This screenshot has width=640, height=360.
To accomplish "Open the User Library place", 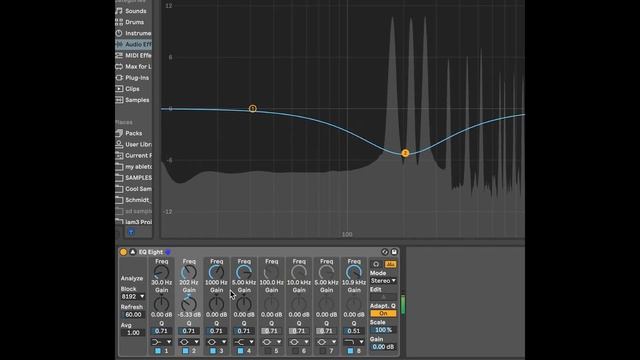I will [133, 144].
